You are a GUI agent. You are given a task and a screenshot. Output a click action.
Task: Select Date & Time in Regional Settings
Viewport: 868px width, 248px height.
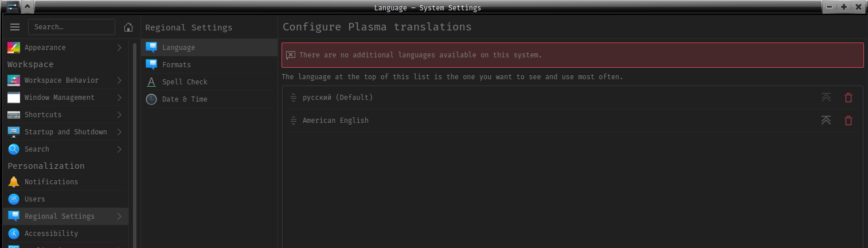click(x=209, y=99)
